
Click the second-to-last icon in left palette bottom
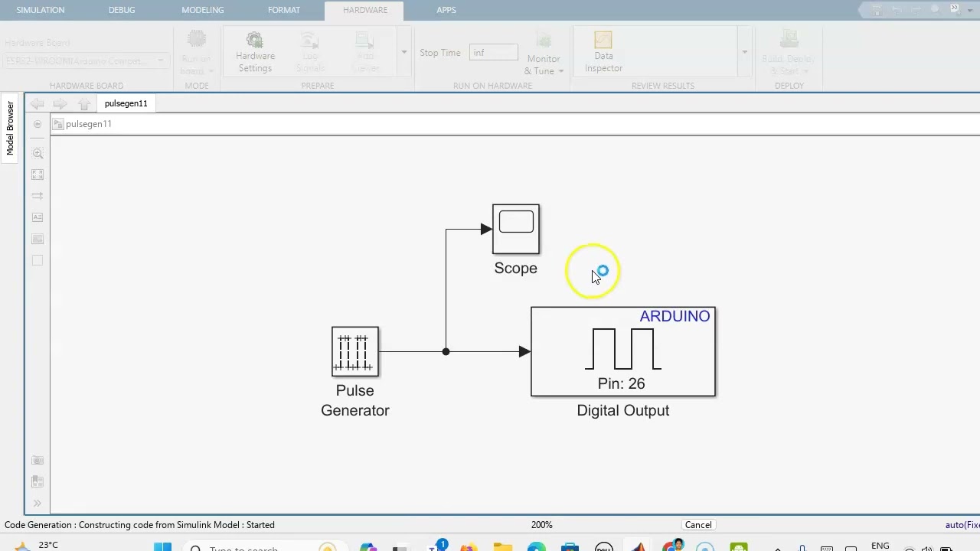click(38, 481)
